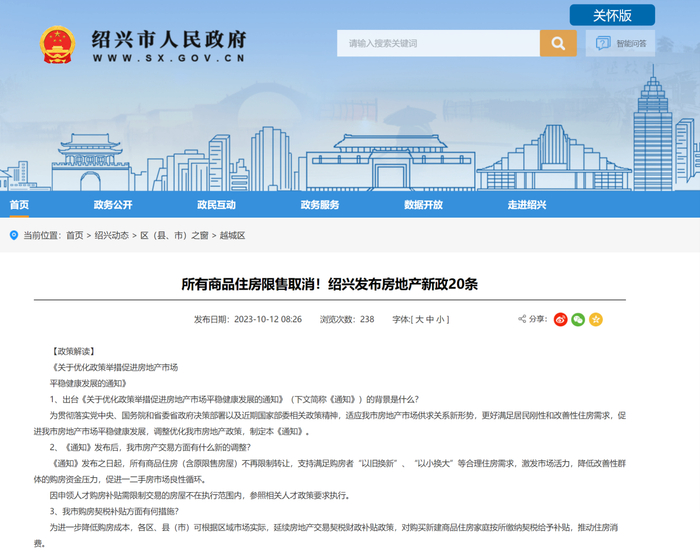Click the location pin icon in breadcrumb

click(x=14, y=235)
